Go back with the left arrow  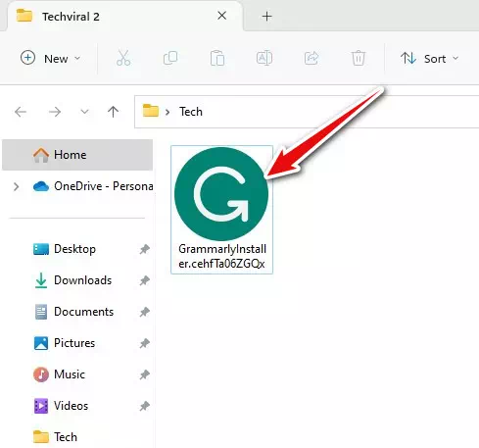coord(21,112)
